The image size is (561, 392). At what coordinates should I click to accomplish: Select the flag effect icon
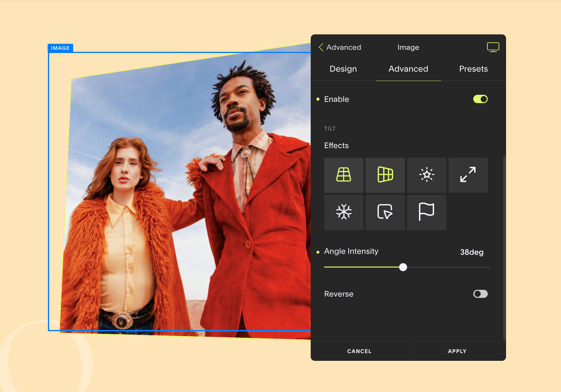tap(426, 212)
